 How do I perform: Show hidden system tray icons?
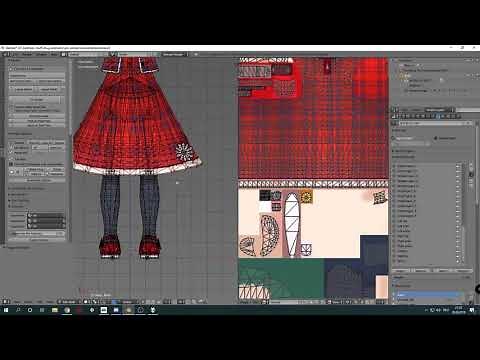(x=426, y=310)
